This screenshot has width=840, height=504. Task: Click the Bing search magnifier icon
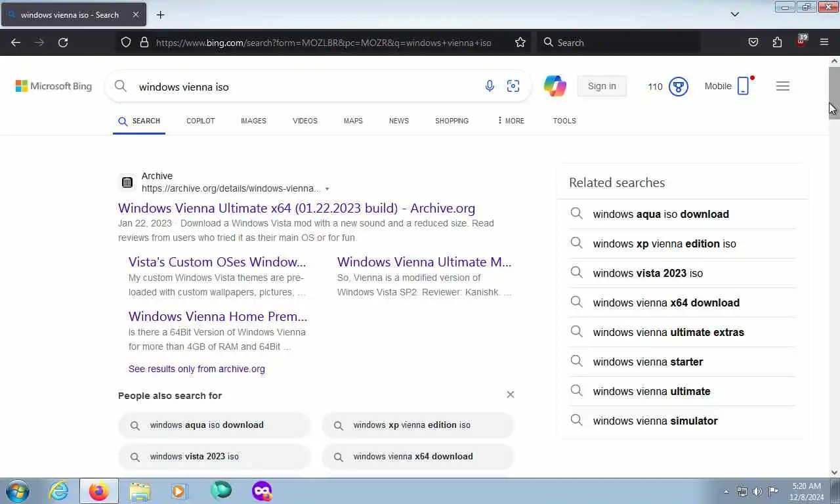point(121,86)
